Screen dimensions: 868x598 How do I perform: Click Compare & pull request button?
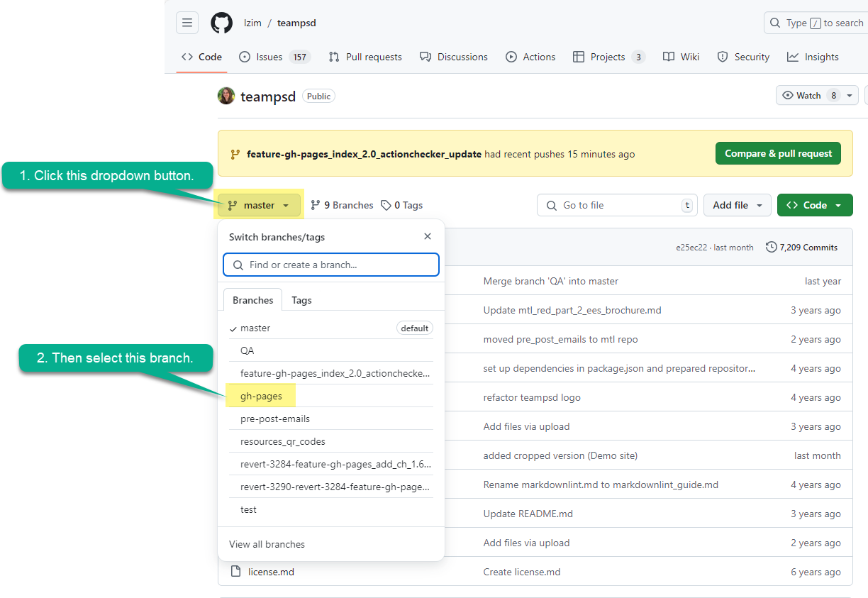click(x=778, y=153)
